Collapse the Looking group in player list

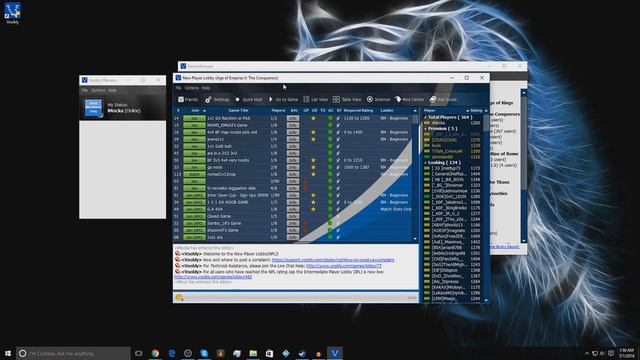pos(426,162)
